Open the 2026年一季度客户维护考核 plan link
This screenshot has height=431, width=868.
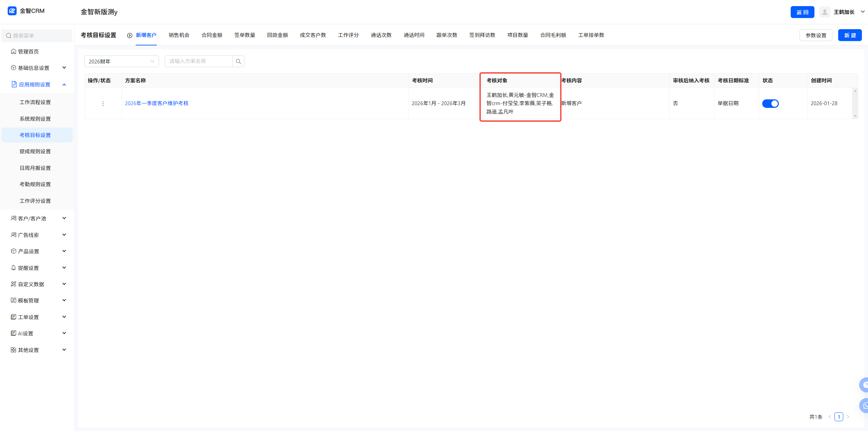coord(157,103)
